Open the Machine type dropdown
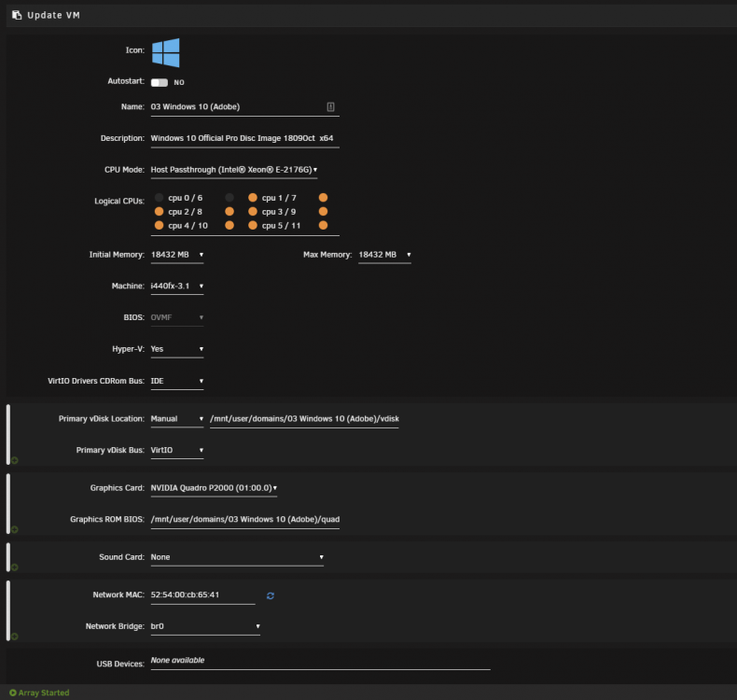 [177, 286]
